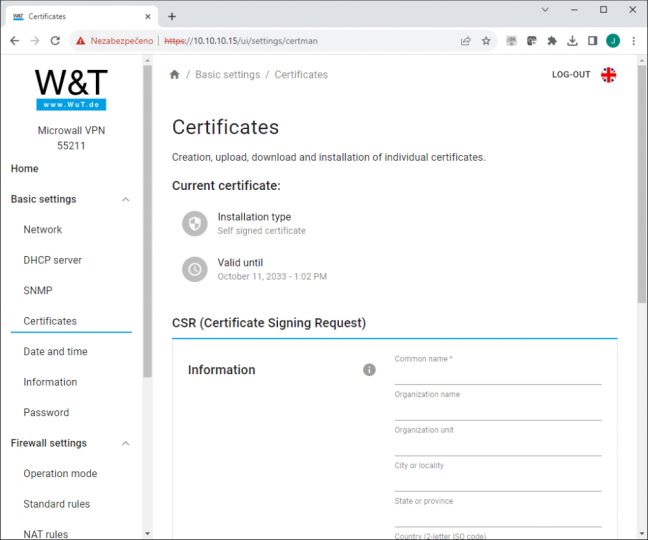Open Home in sidebar

tap(24, 169)
